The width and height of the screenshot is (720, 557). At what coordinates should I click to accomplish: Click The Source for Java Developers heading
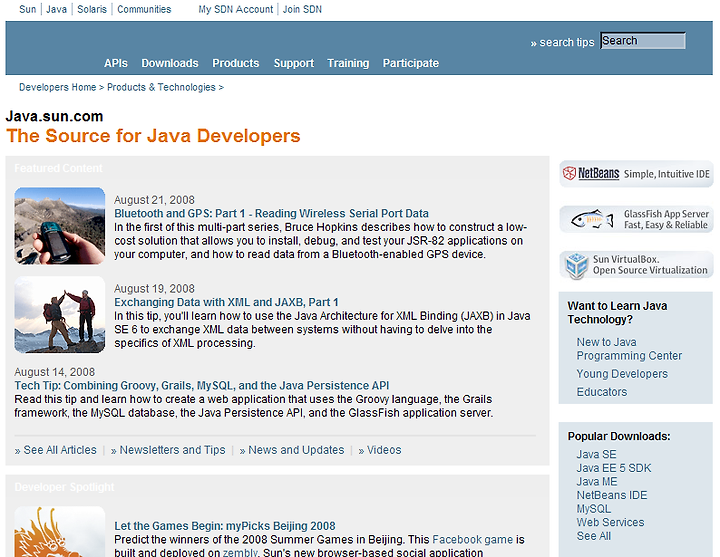(x=153, y=136)
